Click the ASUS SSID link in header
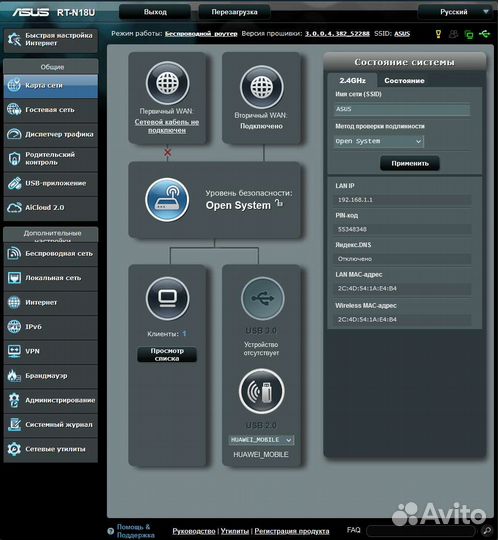The height and width of the screenshot is (540, 498). (x=402, y=34)
